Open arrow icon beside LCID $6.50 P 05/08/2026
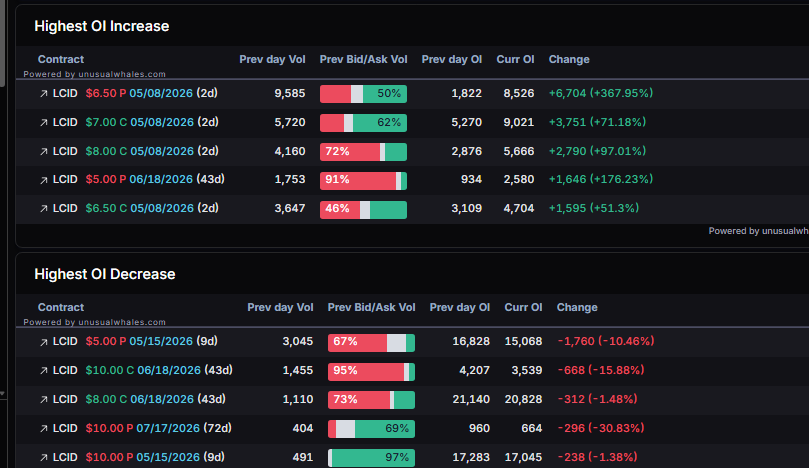 [44, 94]
